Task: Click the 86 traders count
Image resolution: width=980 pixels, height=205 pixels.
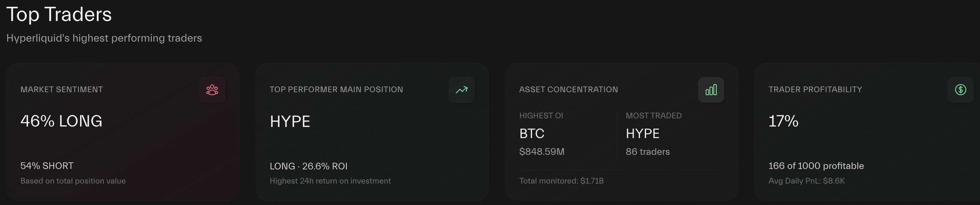Action: (x=647, y=152)
